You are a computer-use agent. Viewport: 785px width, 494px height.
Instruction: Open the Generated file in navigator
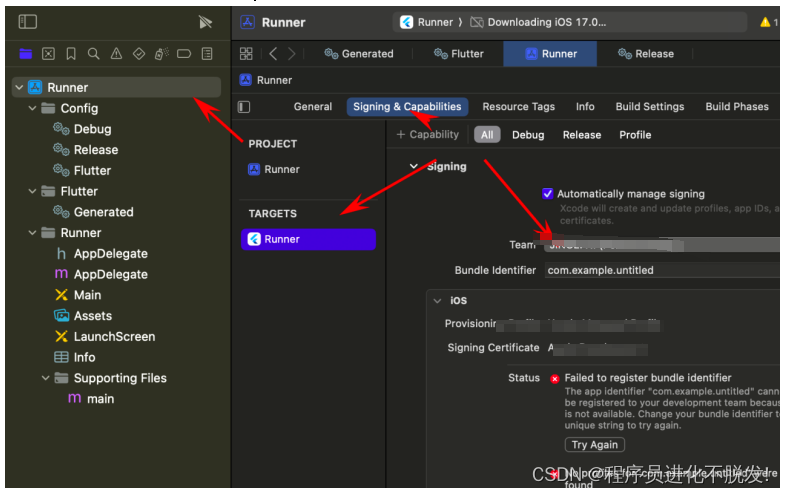click(x=94, y=212)
